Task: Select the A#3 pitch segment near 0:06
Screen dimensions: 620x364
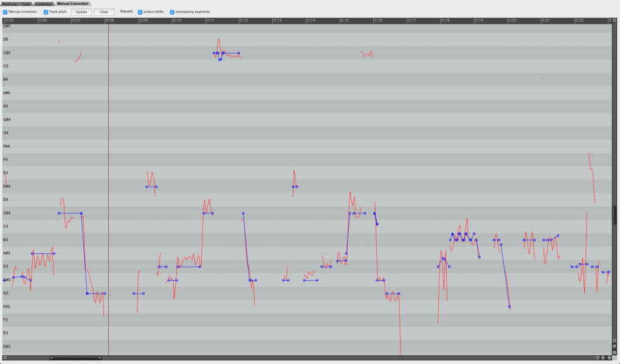Action: (43, 253)
